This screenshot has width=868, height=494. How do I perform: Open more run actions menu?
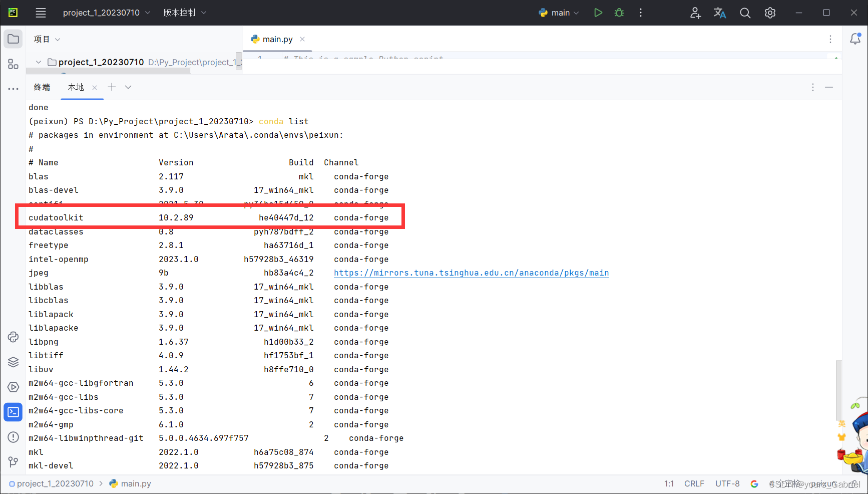[x=641, y=13]
